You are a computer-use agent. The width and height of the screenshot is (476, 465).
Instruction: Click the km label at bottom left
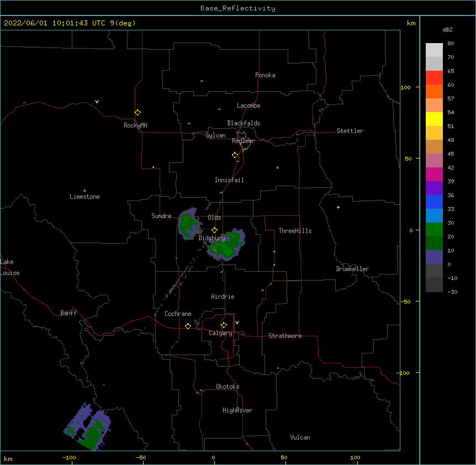pyautogui.click(x=8, y=458)
